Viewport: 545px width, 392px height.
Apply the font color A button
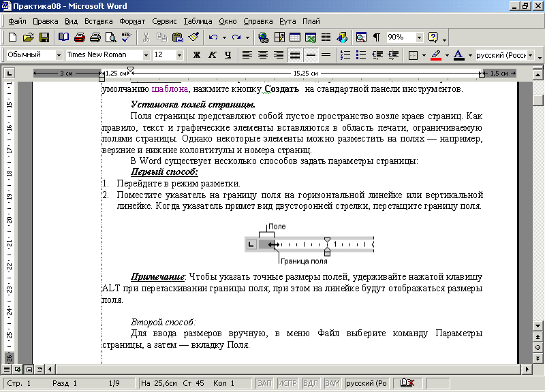point(459,55)
